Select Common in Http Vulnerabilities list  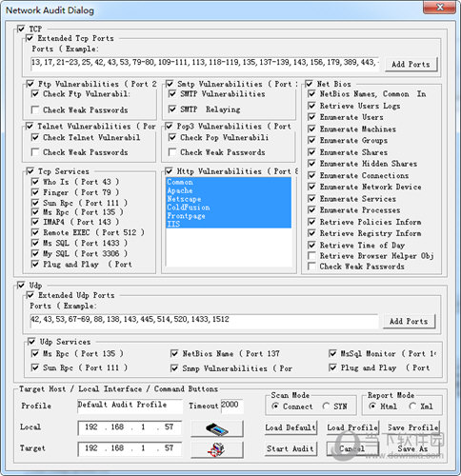pyautogui.click(x=229, y=182)
